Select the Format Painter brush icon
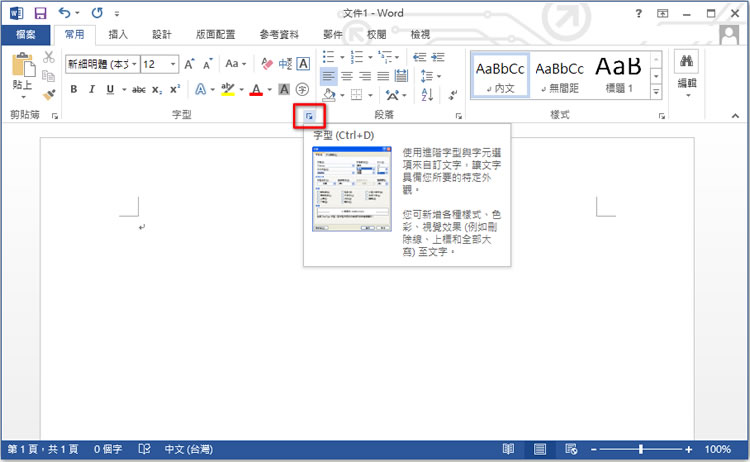The width and height of the screenshot is (750, 462). point(48,95)
